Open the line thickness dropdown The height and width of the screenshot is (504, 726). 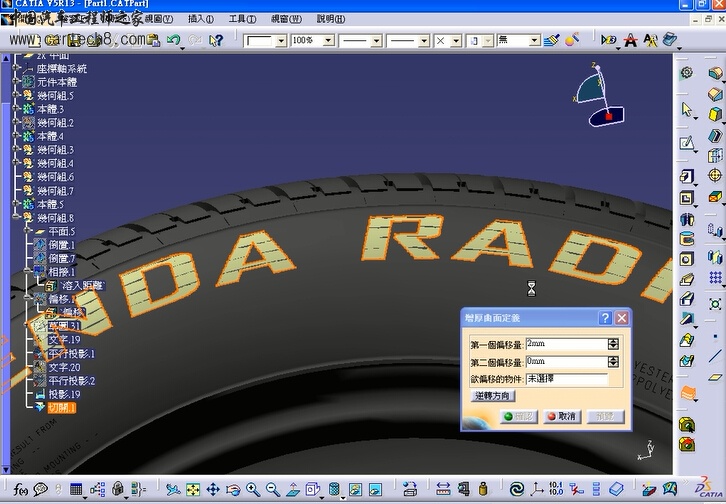376,41
